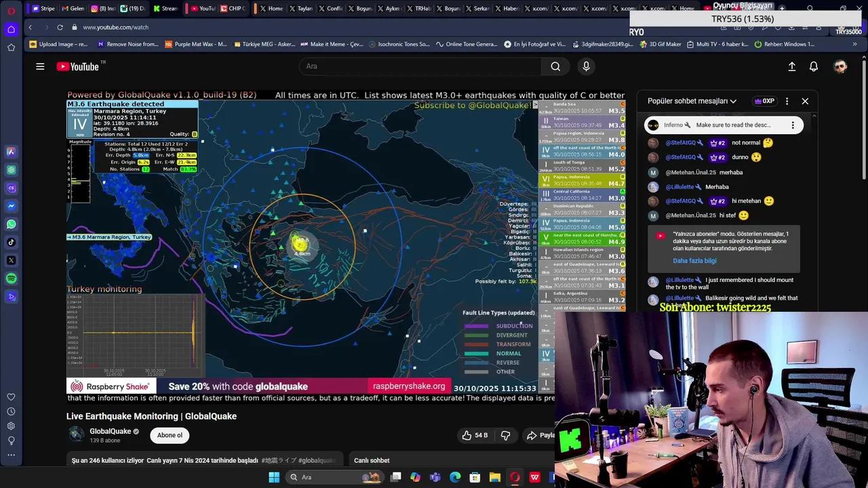The width and height of the screenshot is (868, 488).
Task: Open Windows Start menu
Action: coord(274,477)
